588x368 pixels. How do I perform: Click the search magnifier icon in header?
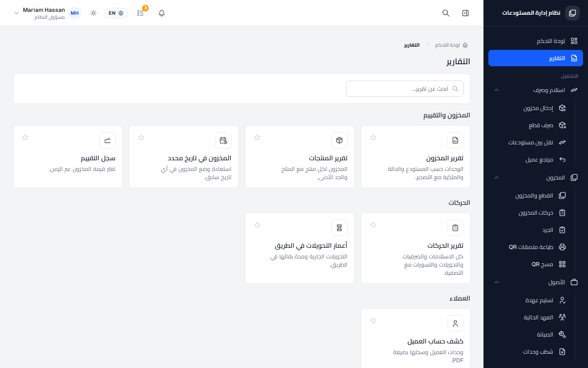446,13
